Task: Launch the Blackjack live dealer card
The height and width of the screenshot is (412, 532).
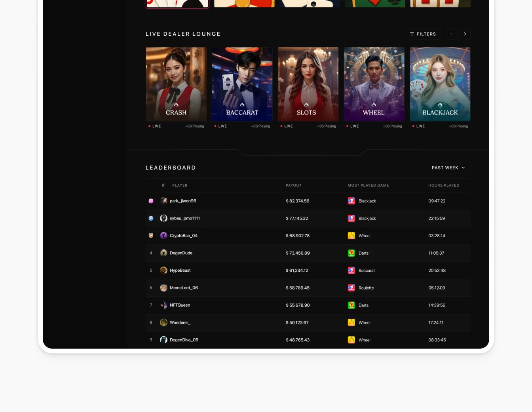Action: [440, 84]
